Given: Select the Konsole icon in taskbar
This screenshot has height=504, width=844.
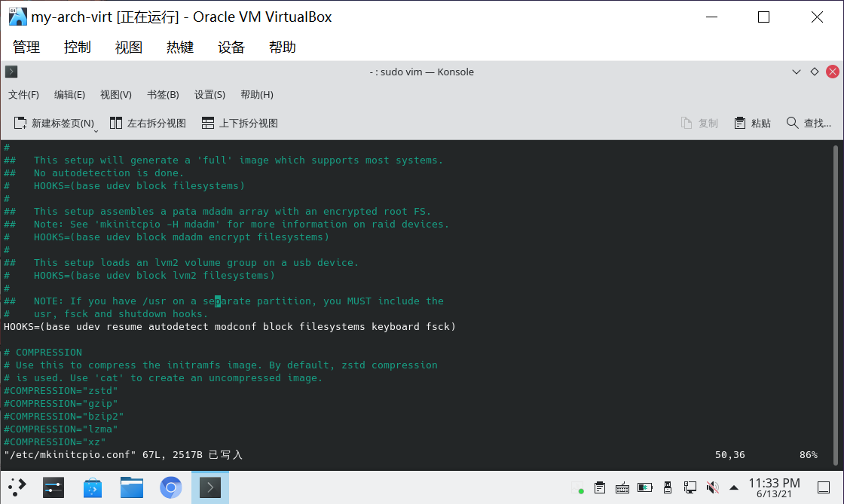Looking at the screenshot, I should click(209, 487).
